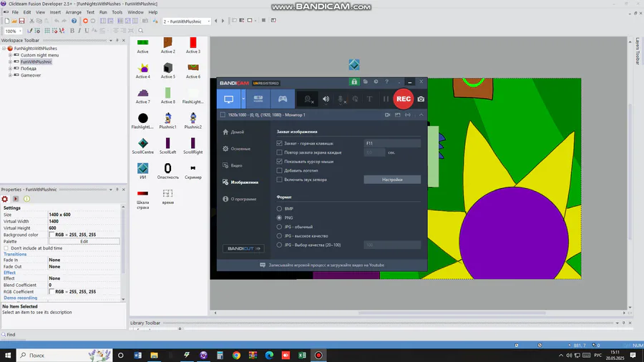Select Bandicam HDMI device recording mode
This screenshot has height=362, width=644.
point(258,99)
